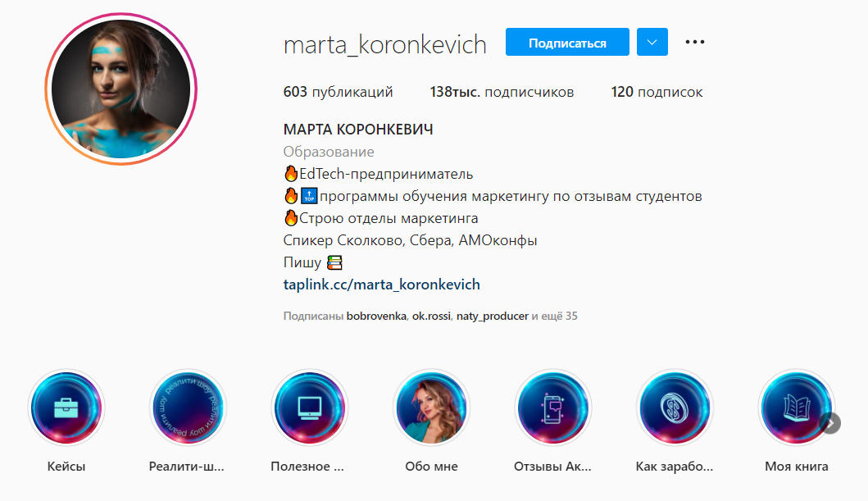The width and height of the screenshot is (868, 501).
Task: Click the Моя книга highlight label
Action: click(796, 466)
